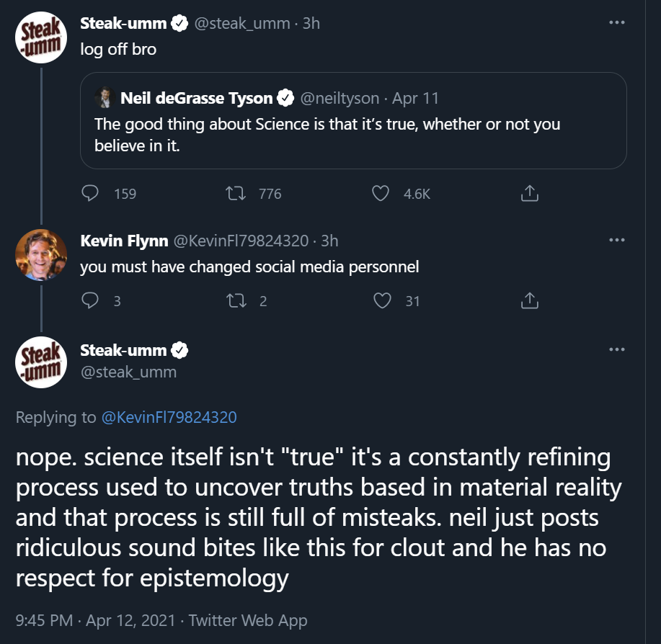The width and height of the screenshot is (661, 644).
Task: Reply to Kevin Flynn's tweet
Action: (90, 300)
